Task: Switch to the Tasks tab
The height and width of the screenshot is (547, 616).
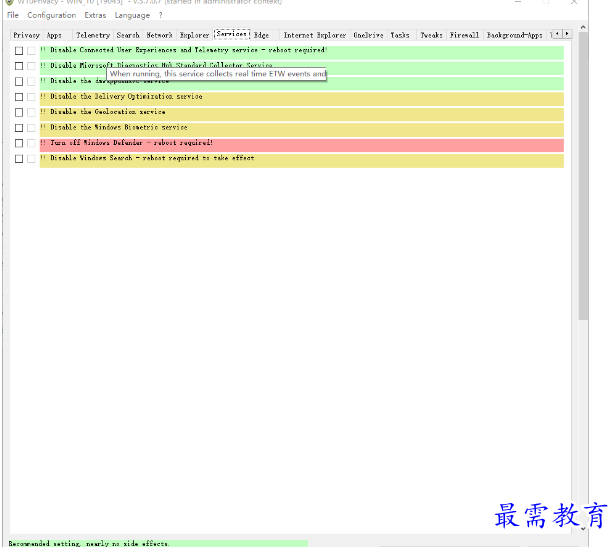Action: pos(400,35)
